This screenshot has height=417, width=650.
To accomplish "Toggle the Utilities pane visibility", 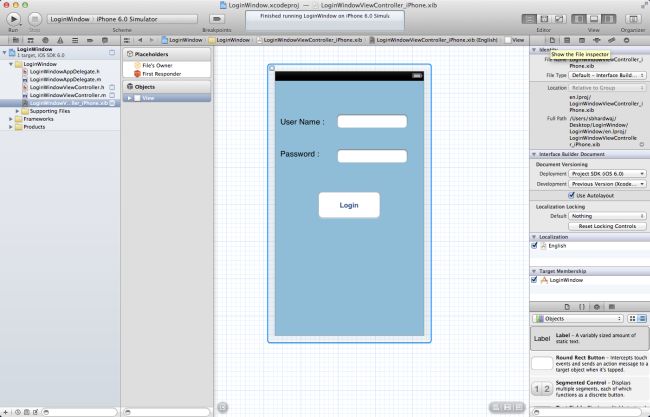I will (609, 19).
